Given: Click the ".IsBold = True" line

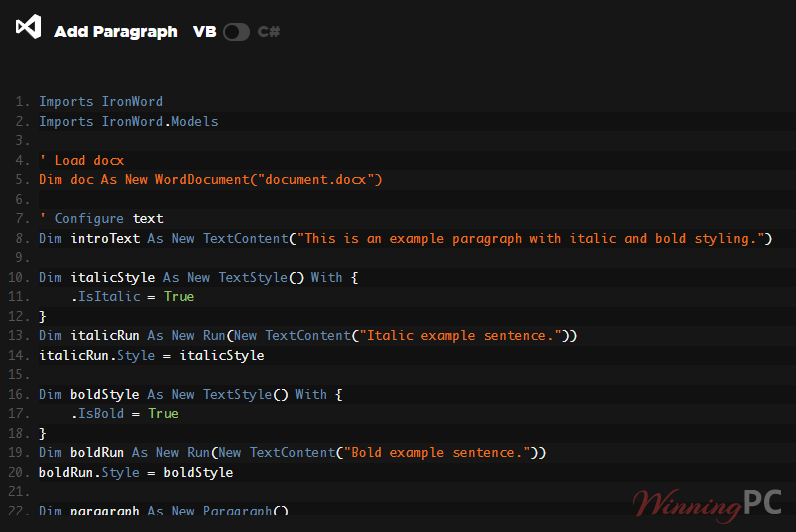Looking at the screenshot, I should 125,414.
